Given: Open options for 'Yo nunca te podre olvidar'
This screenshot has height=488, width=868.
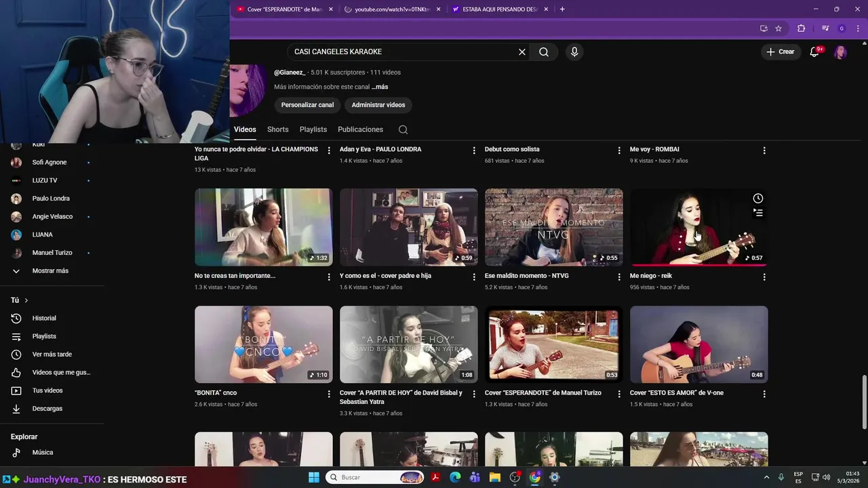Looking at the screenshot, I should point(329,150).
